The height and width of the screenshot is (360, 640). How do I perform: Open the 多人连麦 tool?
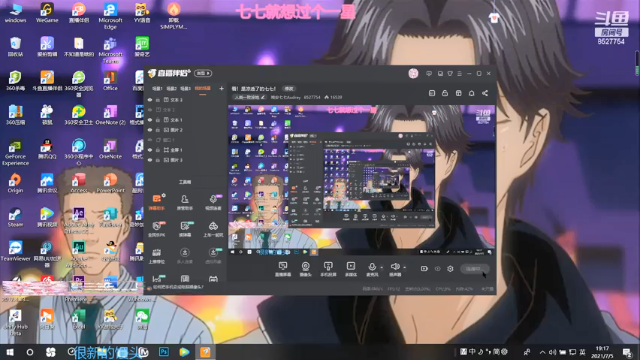pos(184,256)
